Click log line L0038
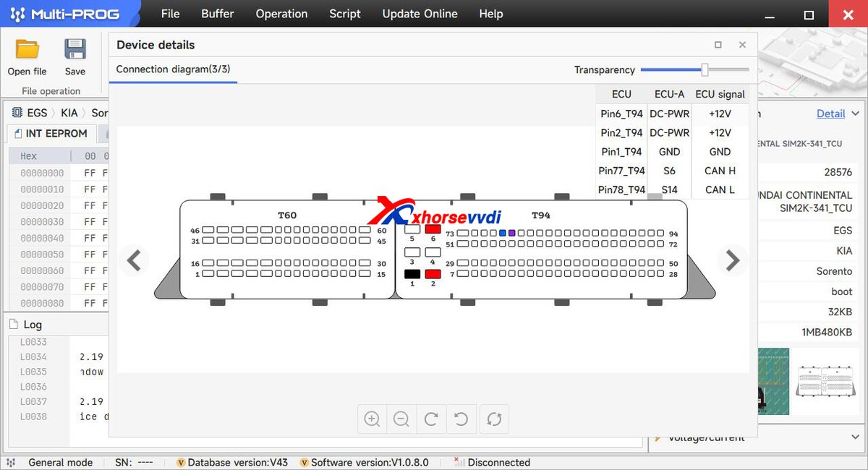 [x=33, y=416]
